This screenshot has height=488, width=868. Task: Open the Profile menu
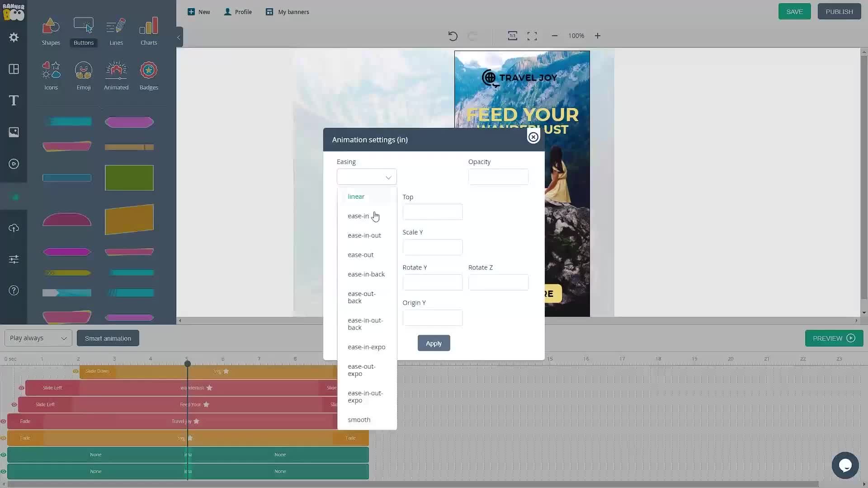(238, 12)
